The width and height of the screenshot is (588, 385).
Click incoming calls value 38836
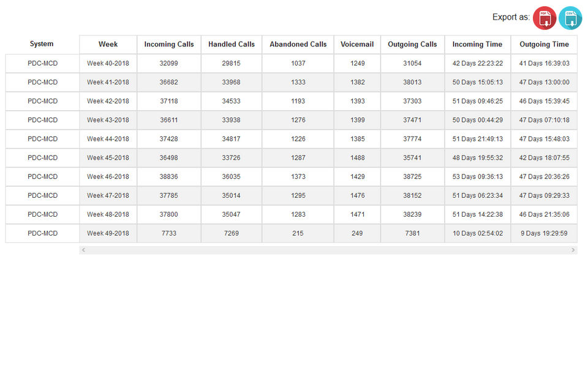[169, 176]
